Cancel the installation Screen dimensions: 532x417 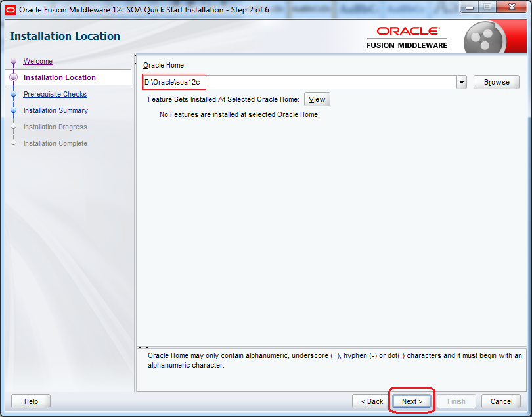coord(501,401)
